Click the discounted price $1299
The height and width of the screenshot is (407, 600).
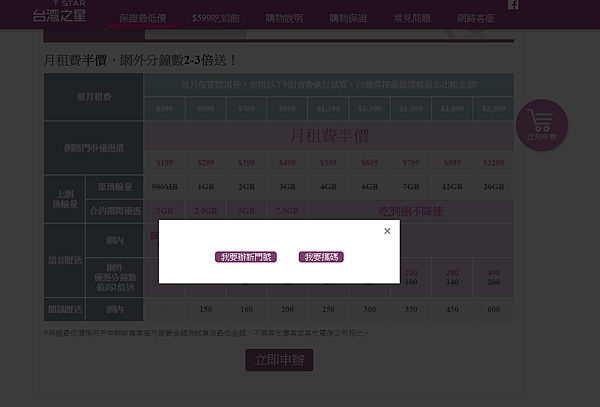coord(493,163)
